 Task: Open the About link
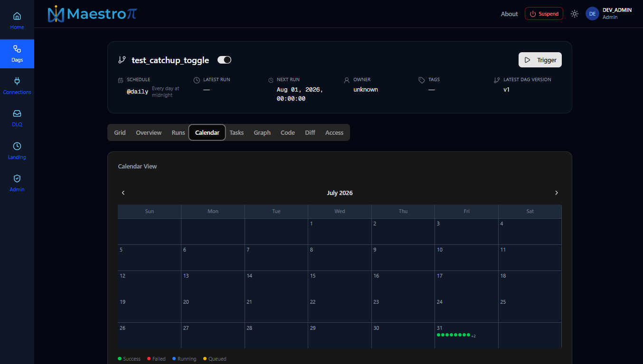tap(509, 14)
